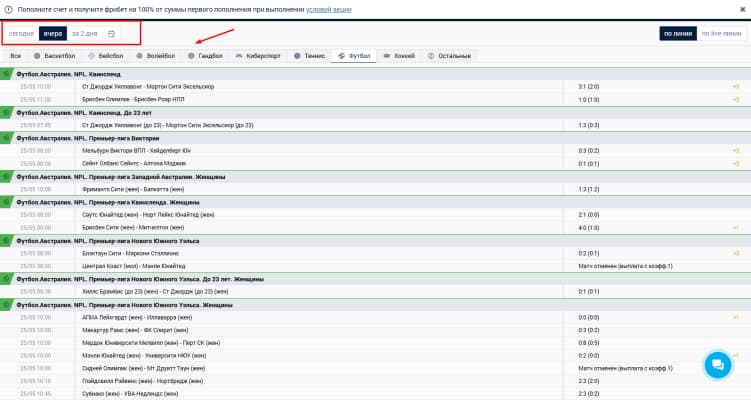Collapse the Футбол Австралия NPL Квинсленд group

click(x=6, y=74)
